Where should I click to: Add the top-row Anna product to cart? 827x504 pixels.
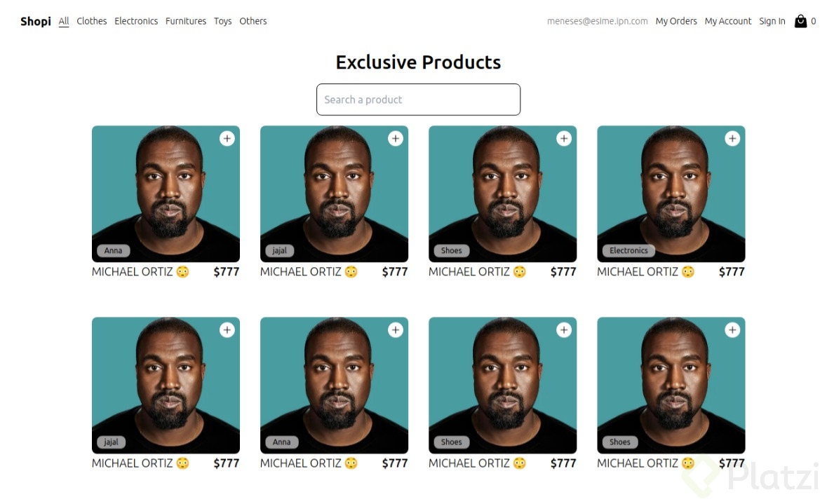click(227, 139)
